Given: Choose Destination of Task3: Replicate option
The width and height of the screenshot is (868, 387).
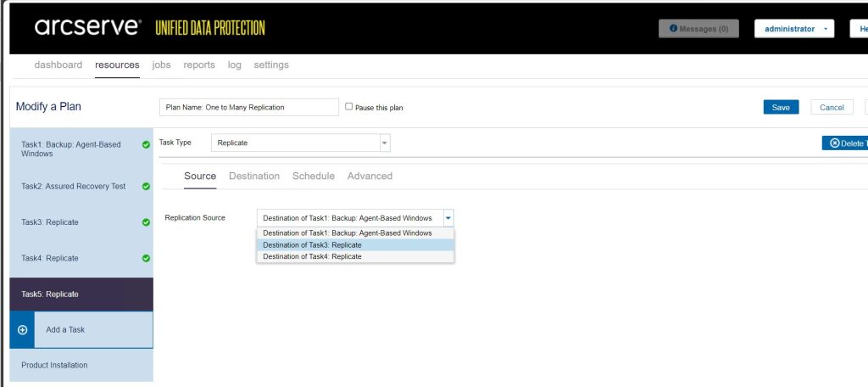Looking at the screenshot, I should 355,245.
